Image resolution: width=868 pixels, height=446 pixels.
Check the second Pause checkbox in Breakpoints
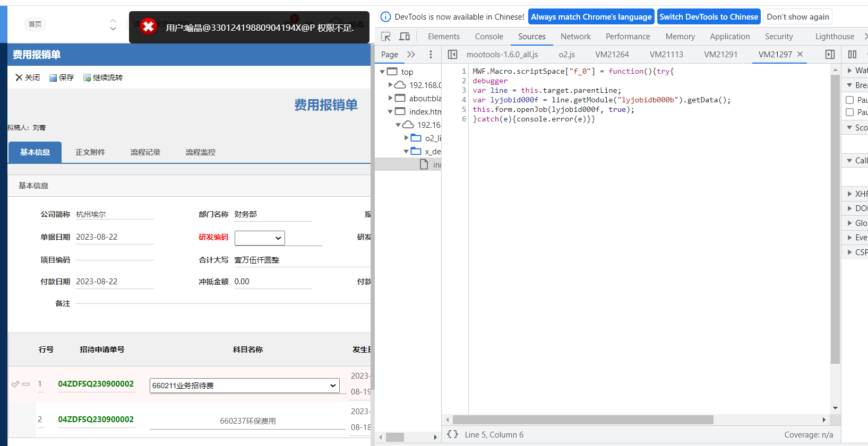point(849,112)
